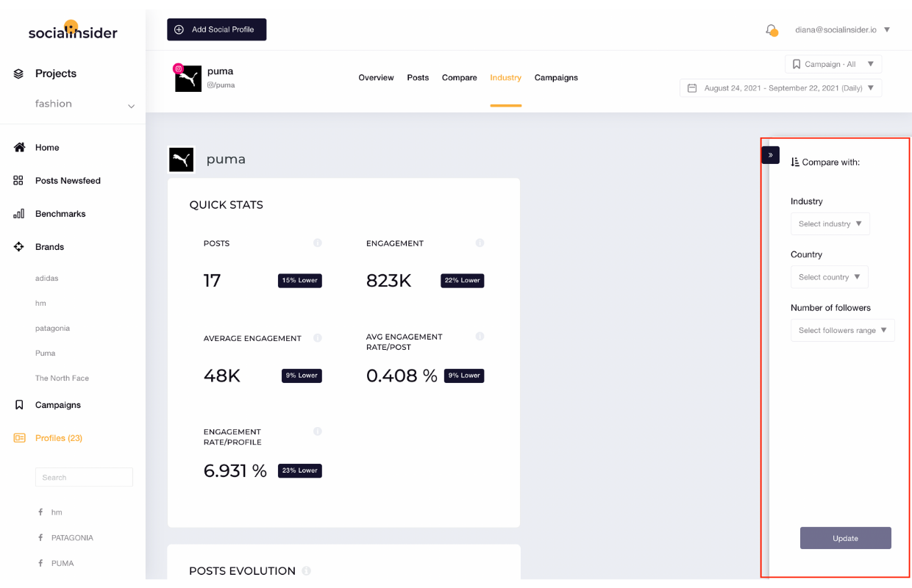Click the 0.408 % engagement rate value
Image resolution: width=912 pixels, height=588 pixels.
[402, 376]
